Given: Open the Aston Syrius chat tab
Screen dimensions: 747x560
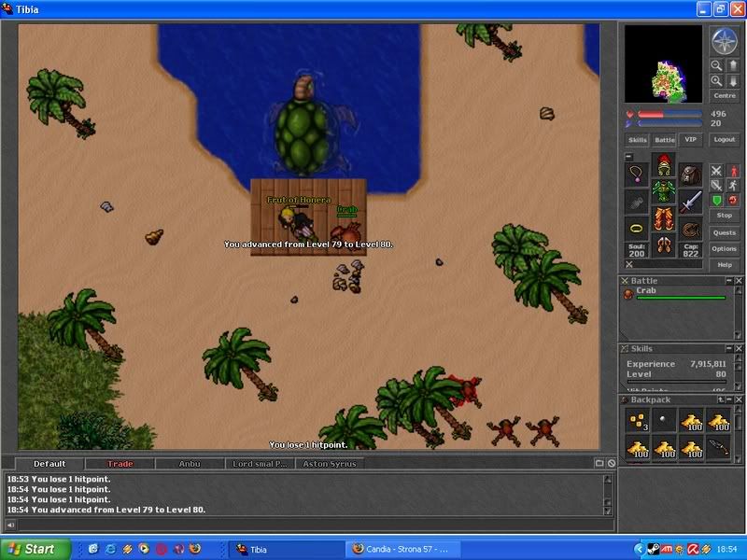Looking at the screenshot, I should pyautogui.click(x=330, y=463).
